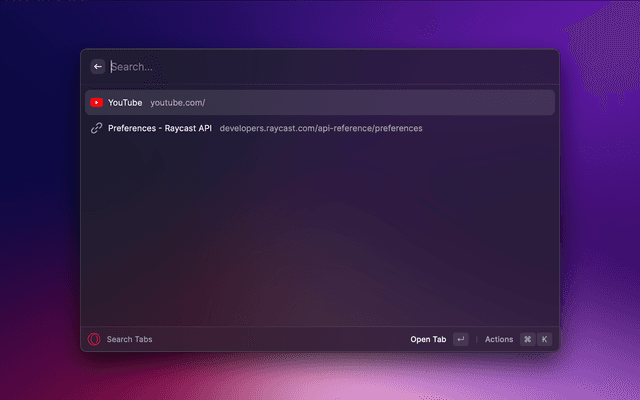Click the youtube.com/ address text
The width and height of the screenshot is (640, 400).
[177, 102]
